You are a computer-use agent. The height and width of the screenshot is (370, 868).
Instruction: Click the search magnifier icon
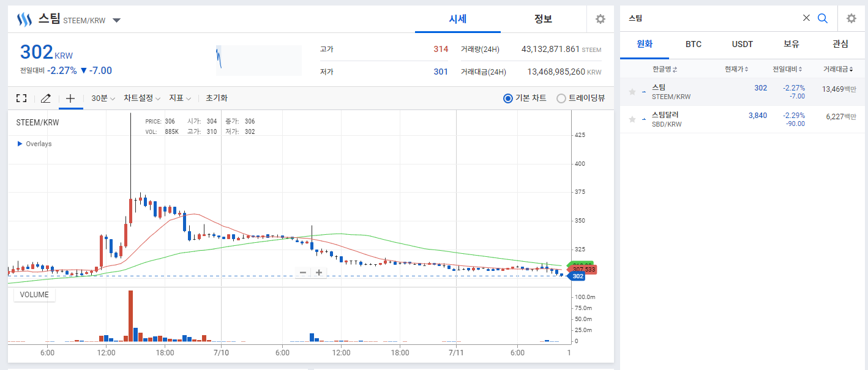pos(823,18)
